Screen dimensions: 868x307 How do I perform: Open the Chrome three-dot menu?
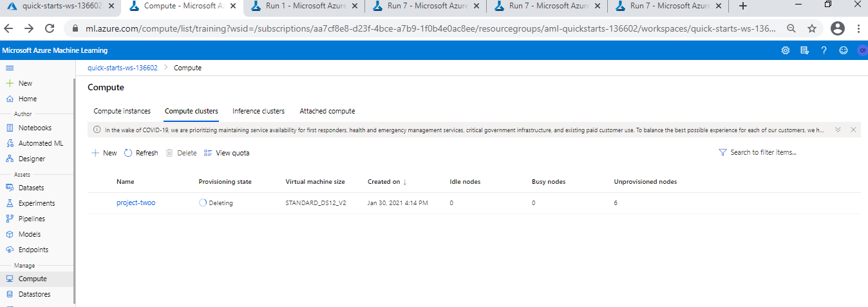[x=858, y=29]
